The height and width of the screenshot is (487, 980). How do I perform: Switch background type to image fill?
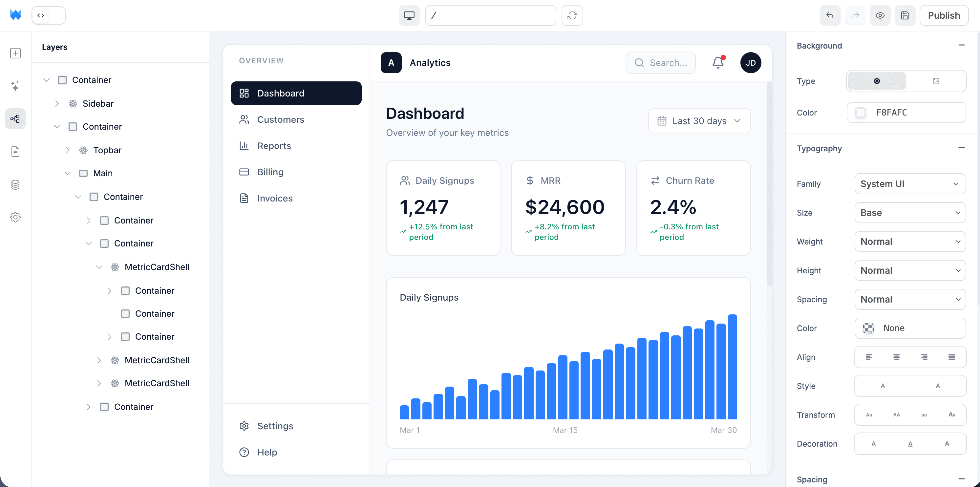point(936,81)
